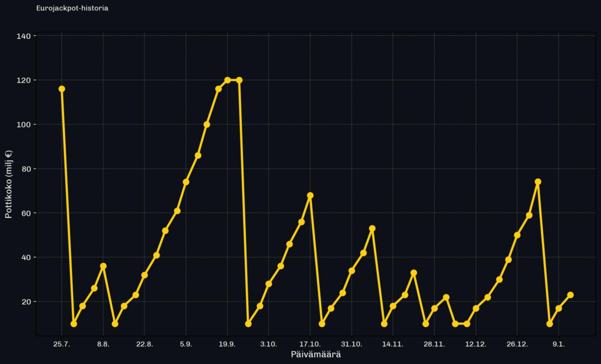Click the Päivämäärä x-axis title
The width and height of the screenshot is (601, 364).
(316, 355)
